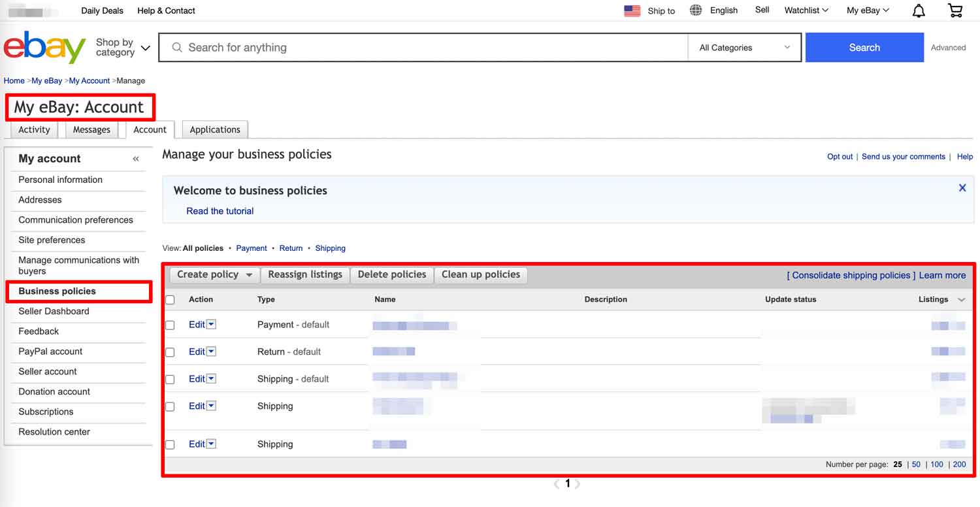Go to the next page arrow
This screenshot has height=507, width=980.
tap(578, 484)
